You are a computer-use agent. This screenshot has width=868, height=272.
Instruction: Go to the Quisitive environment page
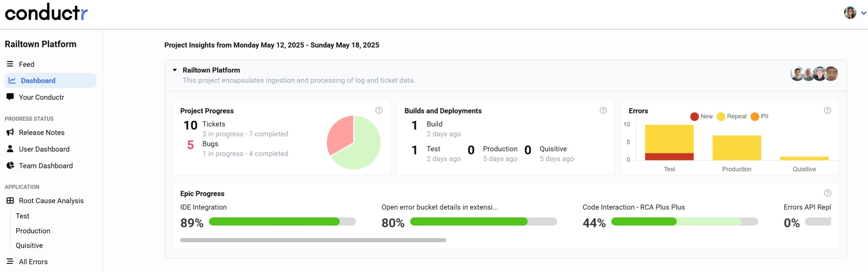pyautogui.click(x=29, y=245)
